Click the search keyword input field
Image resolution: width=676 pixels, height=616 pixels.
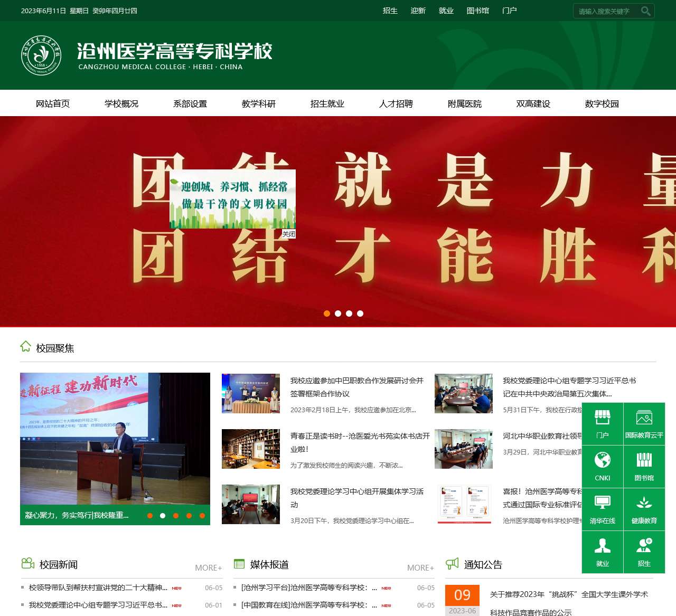tap(606, 11)
